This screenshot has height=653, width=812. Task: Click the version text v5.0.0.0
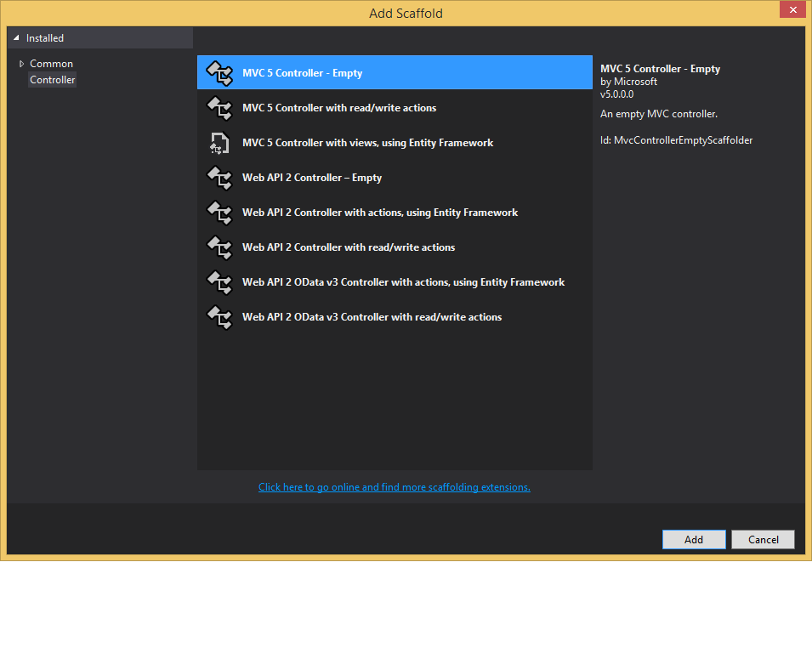[616, 94]
